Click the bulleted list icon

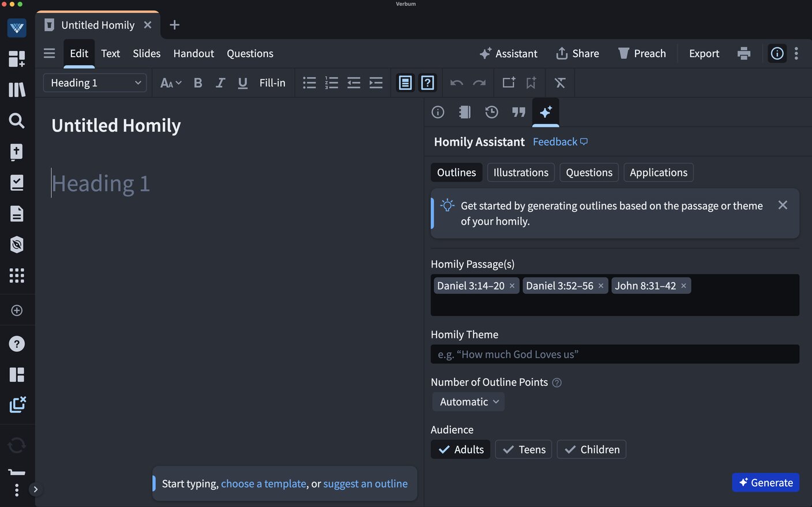309,82
